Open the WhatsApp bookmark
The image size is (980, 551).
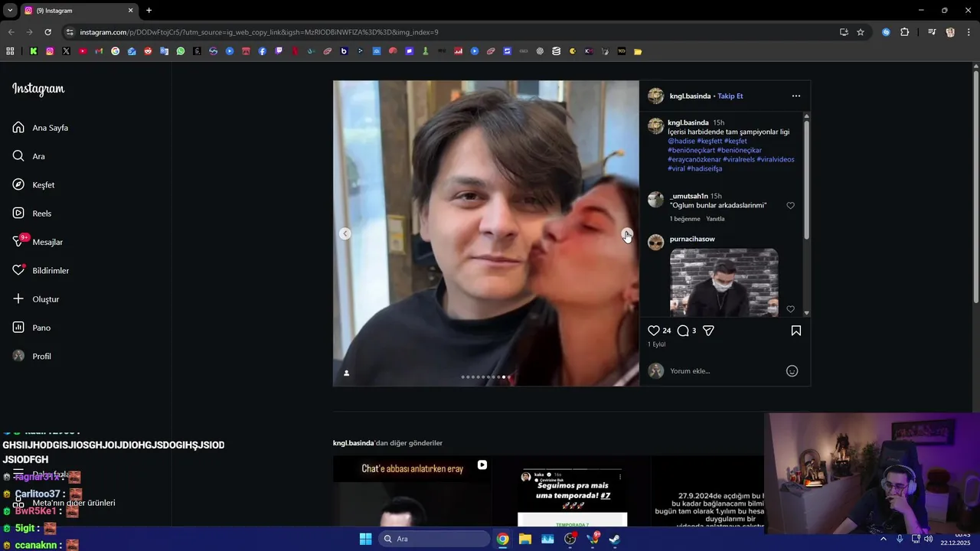tap(181, 51)
